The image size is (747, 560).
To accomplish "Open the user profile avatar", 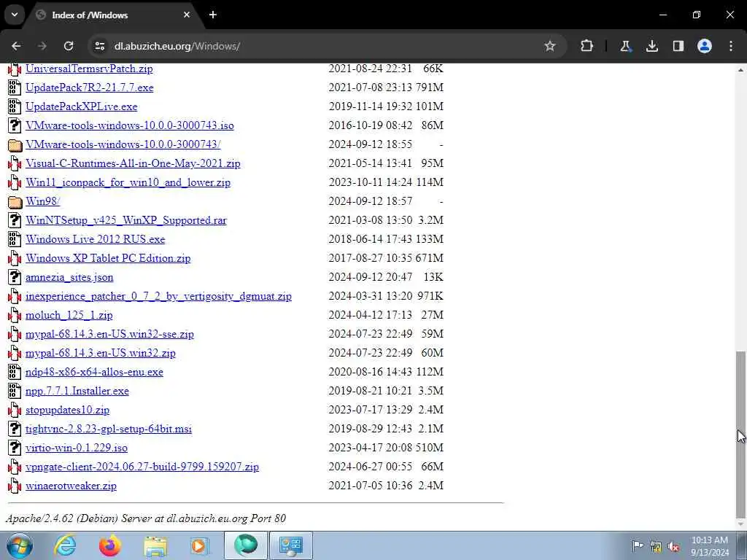I will 705,46.
